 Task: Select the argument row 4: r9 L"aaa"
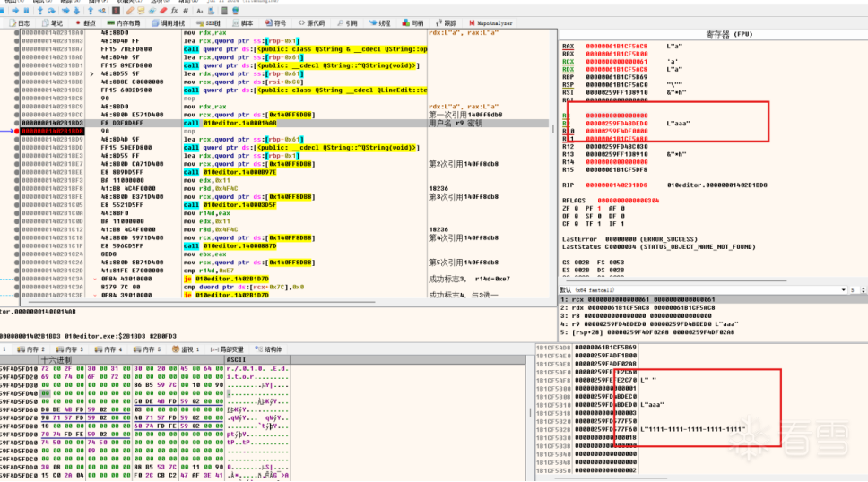tap(711, 324)
